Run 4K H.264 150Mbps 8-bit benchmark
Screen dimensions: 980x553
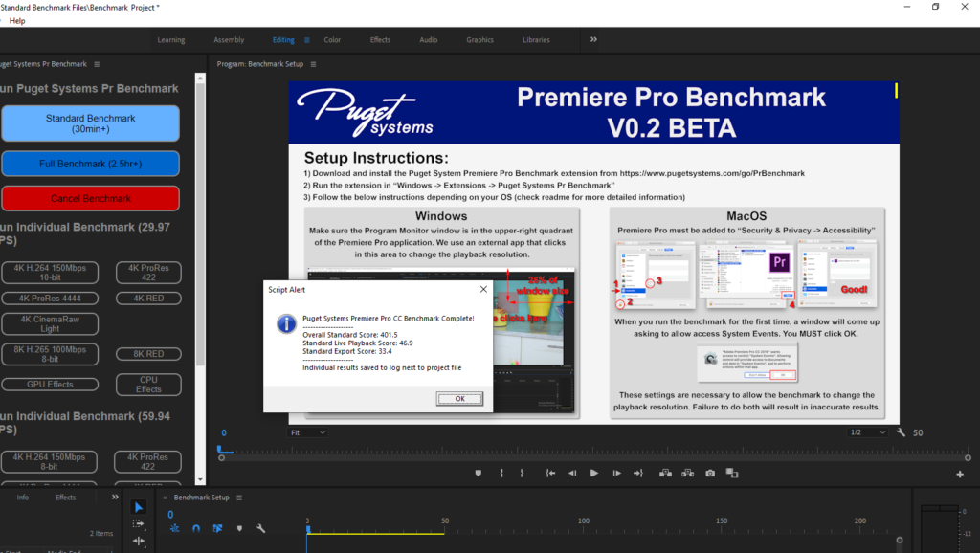coord(50,462)
